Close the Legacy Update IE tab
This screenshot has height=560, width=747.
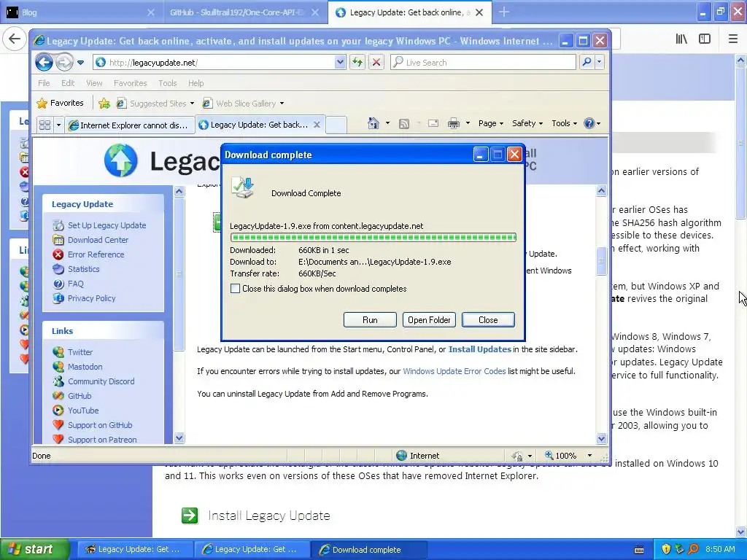coord(317,125)
